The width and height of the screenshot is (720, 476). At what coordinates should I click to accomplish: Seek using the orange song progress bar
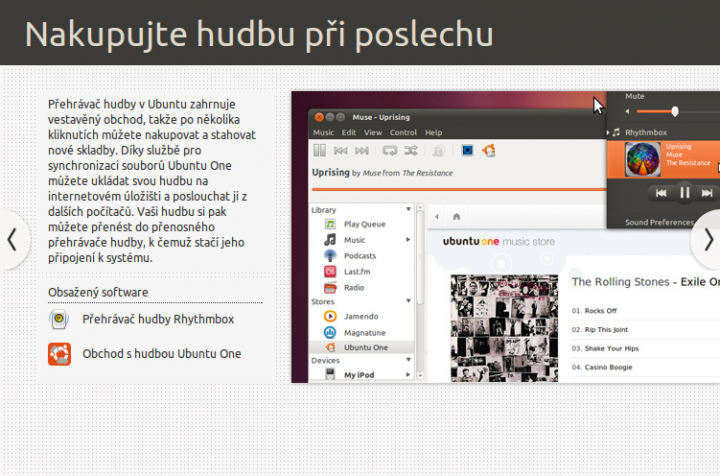pyautogui.click(x=459, y=189)
